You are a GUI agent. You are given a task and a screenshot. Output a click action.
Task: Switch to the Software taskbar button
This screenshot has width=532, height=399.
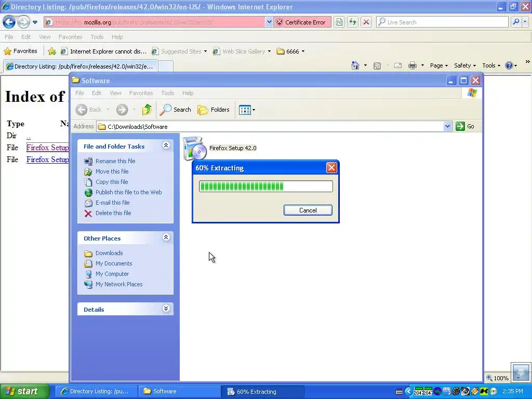pos(179,391)
